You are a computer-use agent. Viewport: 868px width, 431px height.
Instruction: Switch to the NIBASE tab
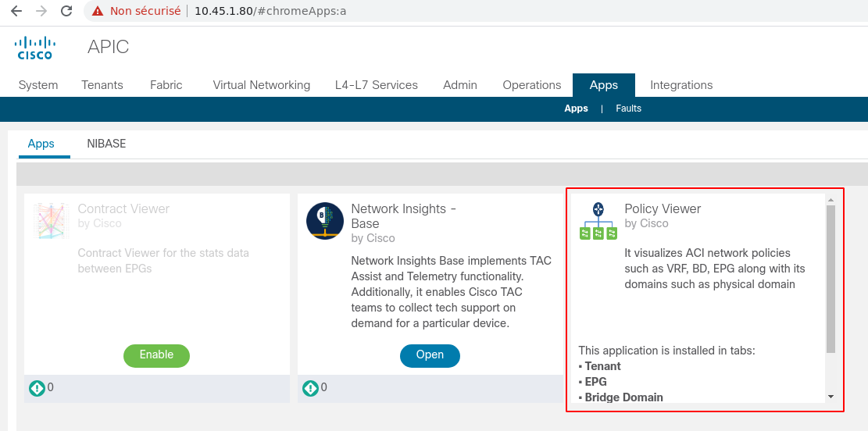pos(106,144)
